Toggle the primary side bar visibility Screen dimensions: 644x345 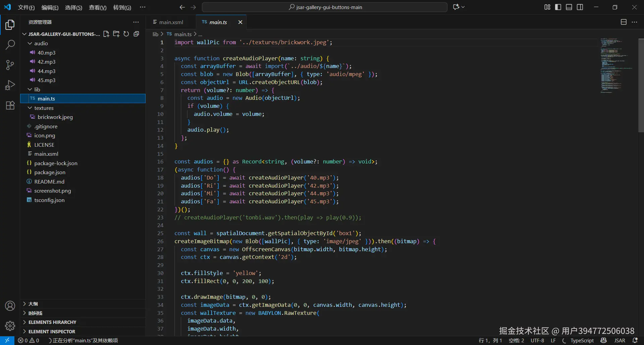click(558, 7)
